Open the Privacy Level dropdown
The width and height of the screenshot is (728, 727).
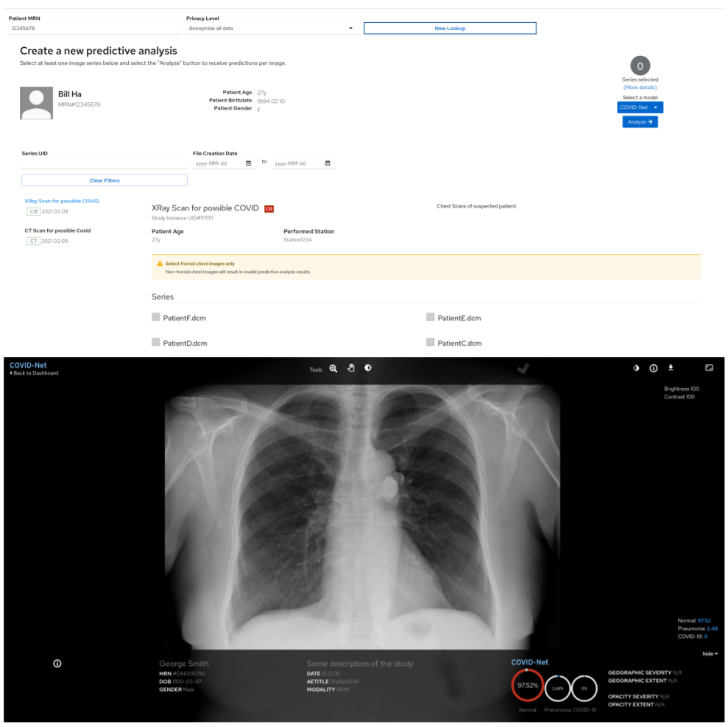click(272, 28)
